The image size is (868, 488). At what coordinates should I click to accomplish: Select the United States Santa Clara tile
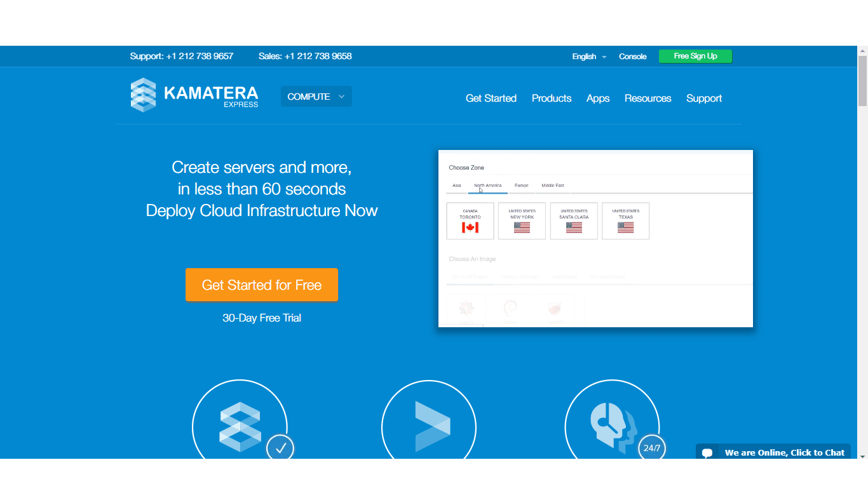click(x=574, y=220)
